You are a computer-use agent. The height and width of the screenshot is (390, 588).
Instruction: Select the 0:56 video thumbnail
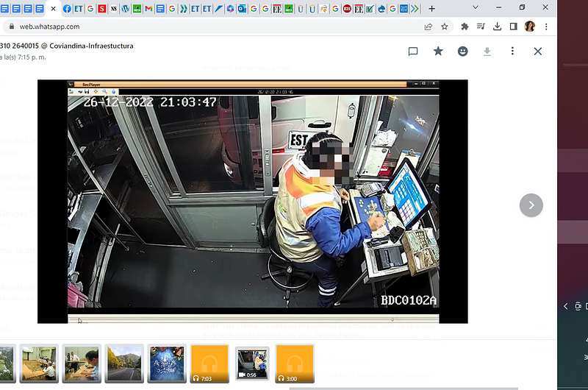[252, 364]
